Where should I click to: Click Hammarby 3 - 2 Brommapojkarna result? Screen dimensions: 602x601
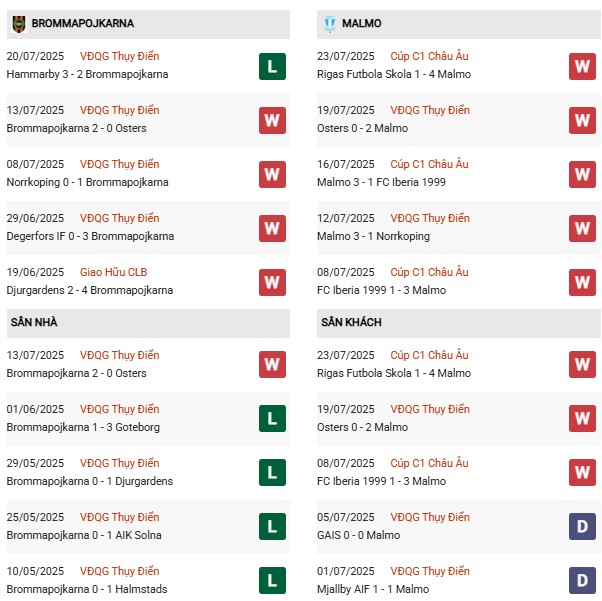pyautogui.click(x=87, y=74)
